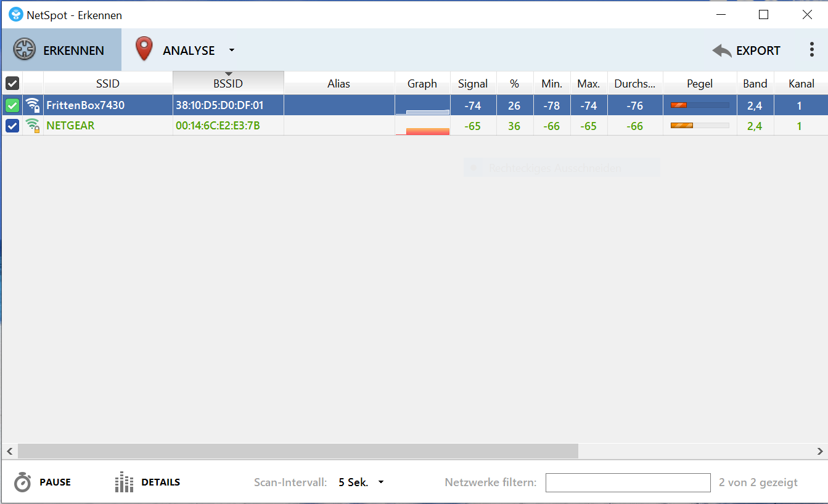Click the scrollbar left arrow
828x504 pixels.
pos(9,451)
